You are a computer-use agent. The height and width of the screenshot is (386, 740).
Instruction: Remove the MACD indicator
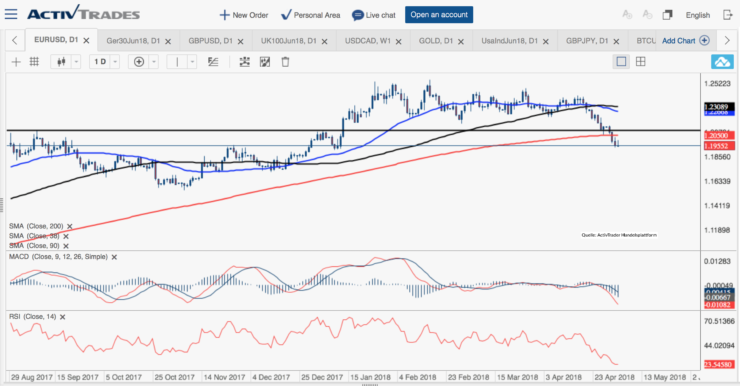114,257
